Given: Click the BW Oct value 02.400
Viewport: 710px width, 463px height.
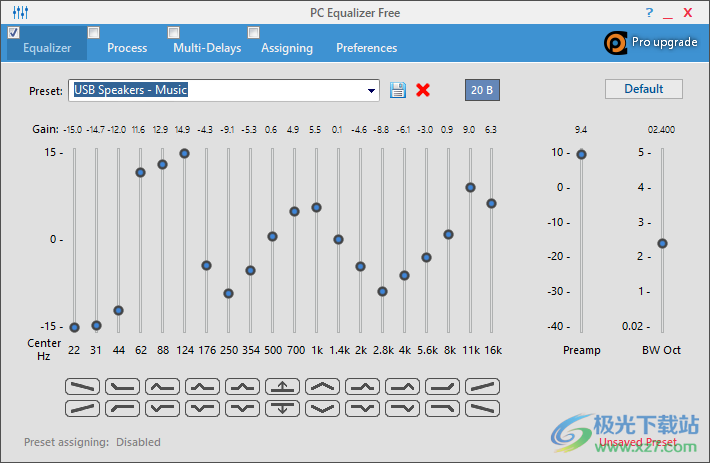Looking at the screenshot, I should pyautogui.click(x=661, y=130).
